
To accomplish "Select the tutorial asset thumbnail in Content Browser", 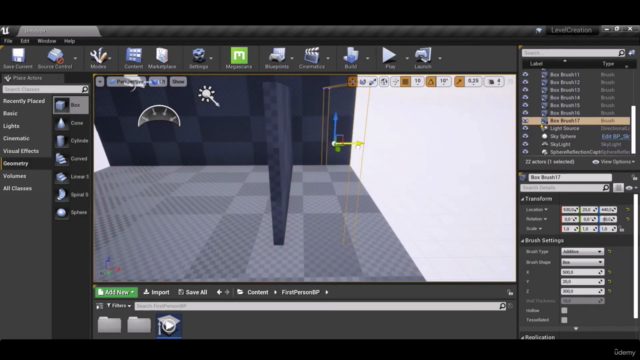I will [x=169, y=326].
